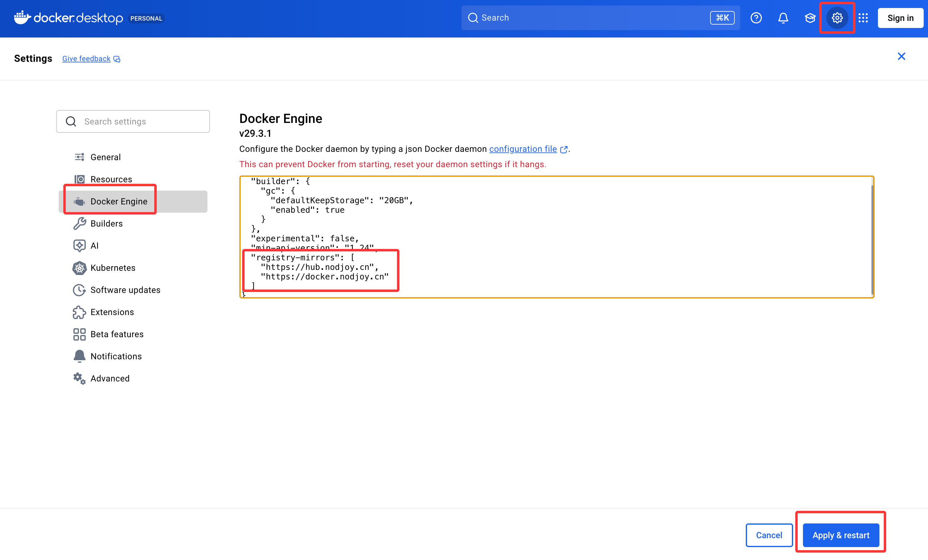Click the Sign in button

[x=900, y=18]
